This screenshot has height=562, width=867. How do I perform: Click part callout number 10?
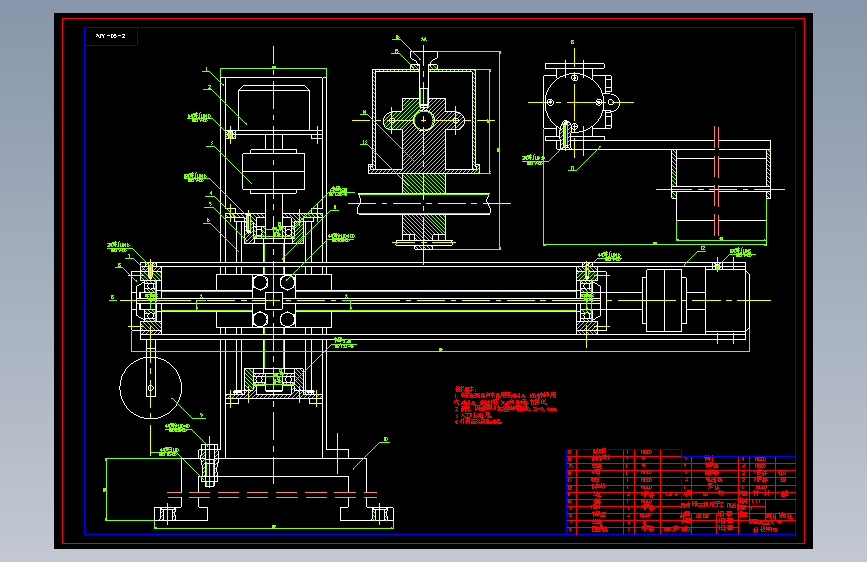tap(385, 439)
